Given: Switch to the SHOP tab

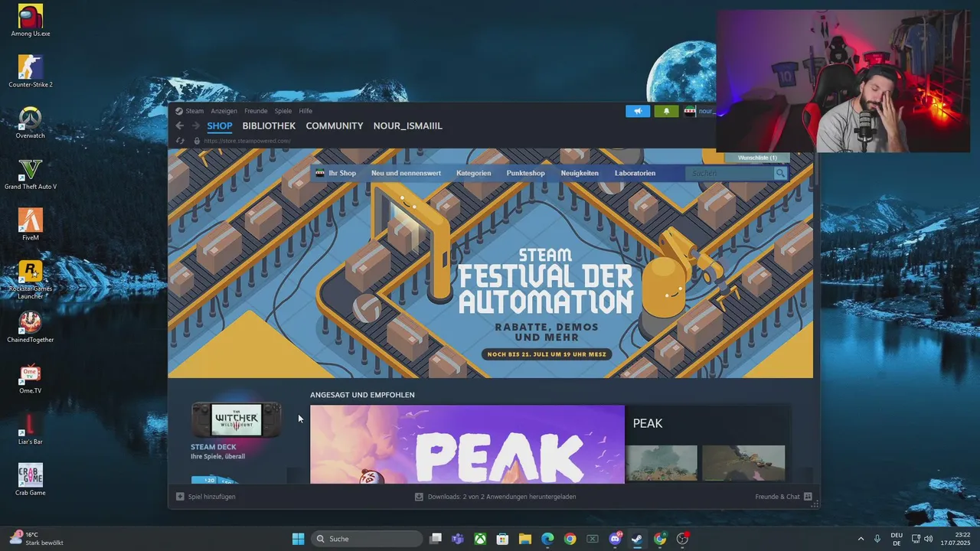Looking at the screenshot, I should 220,126.
